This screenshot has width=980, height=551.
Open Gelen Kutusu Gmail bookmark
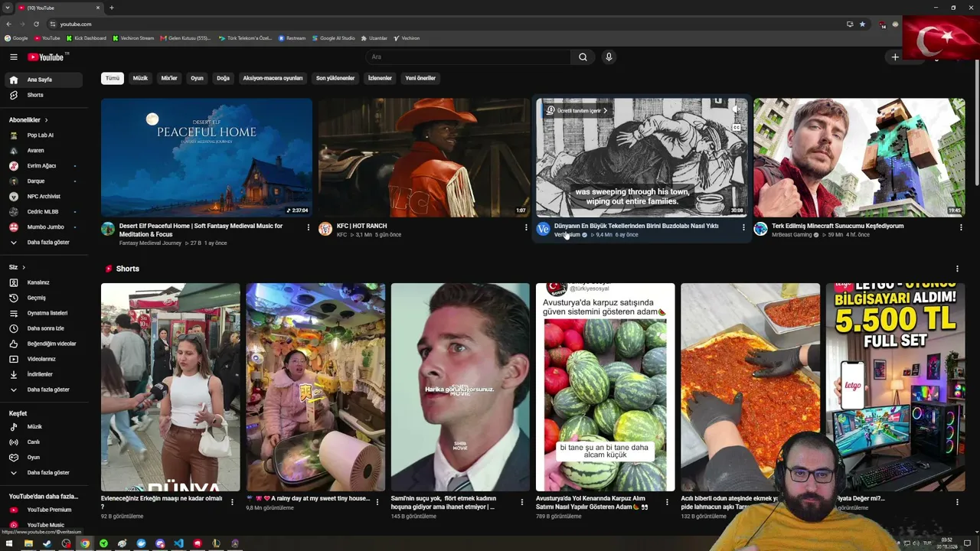tap(186, 38)
